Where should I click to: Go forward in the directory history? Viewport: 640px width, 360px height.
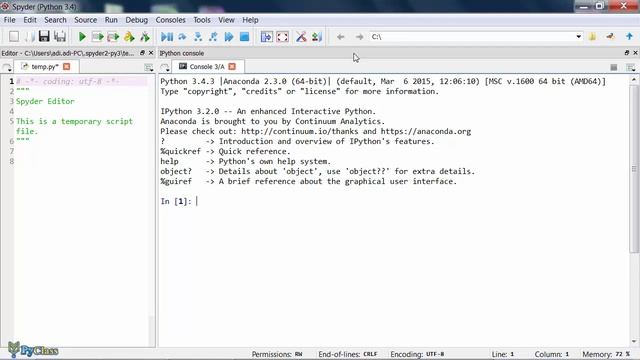pos(359,37)
